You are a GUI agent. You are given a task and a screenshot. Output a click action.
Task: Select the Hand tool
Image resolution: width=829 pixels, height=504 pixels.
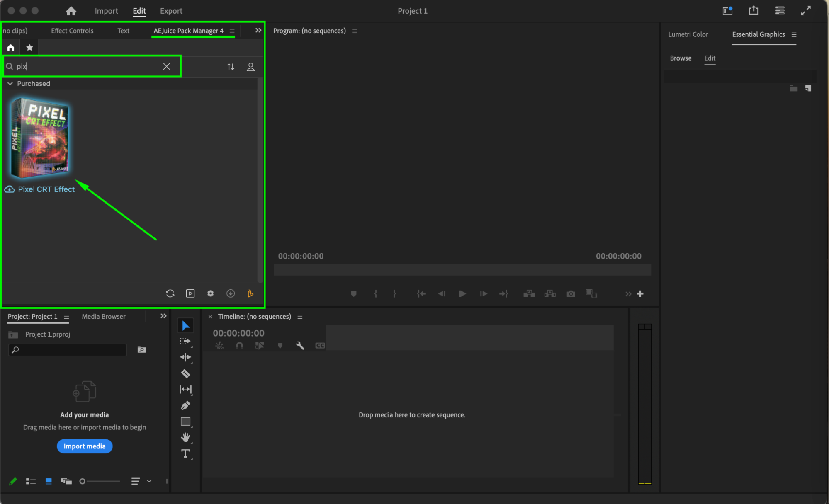[185, 437]
